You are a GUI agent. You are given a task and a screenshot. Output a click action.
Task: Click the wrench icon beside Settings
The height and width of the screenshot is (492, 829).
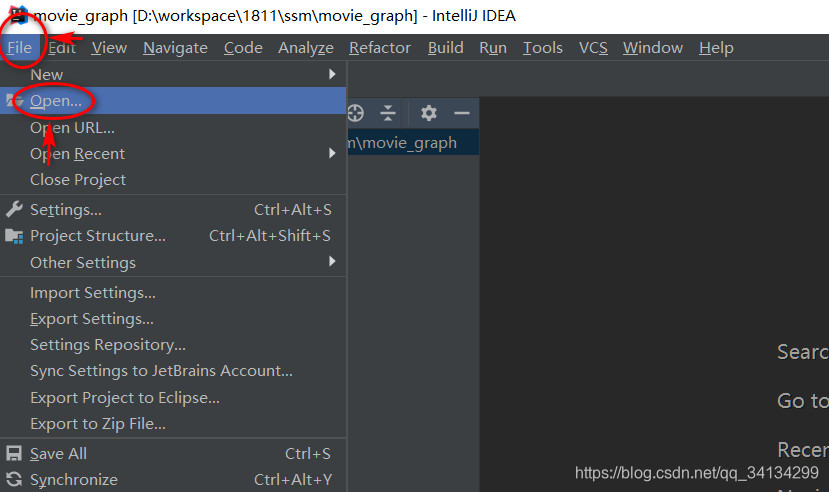[x=14, y=210]
